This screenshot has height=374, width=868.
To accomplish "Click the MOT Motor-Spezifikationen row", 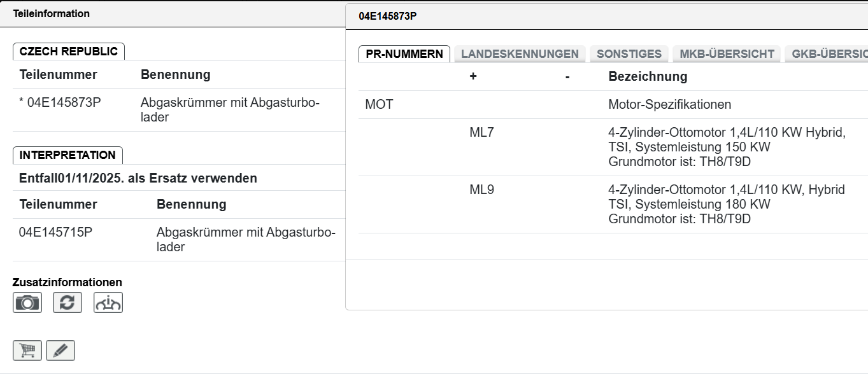I will [669, 104].
